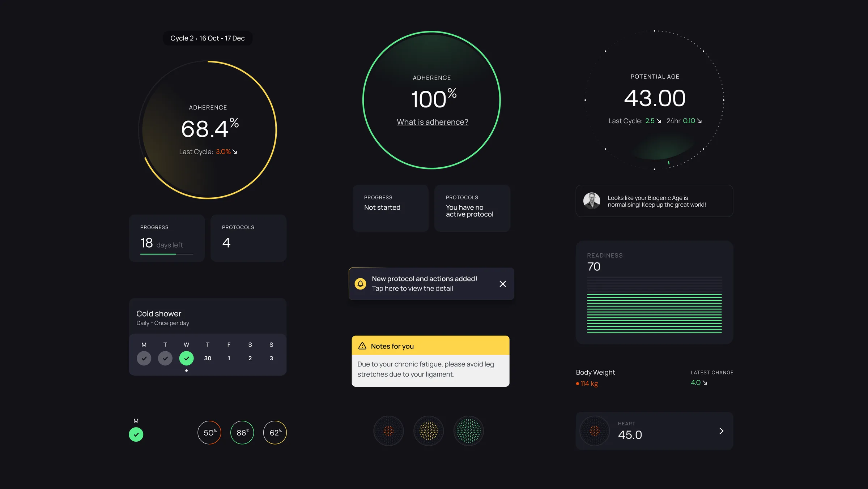
Task: Toggle Monday check in Cold shower
Action: [x=144, y=358]
